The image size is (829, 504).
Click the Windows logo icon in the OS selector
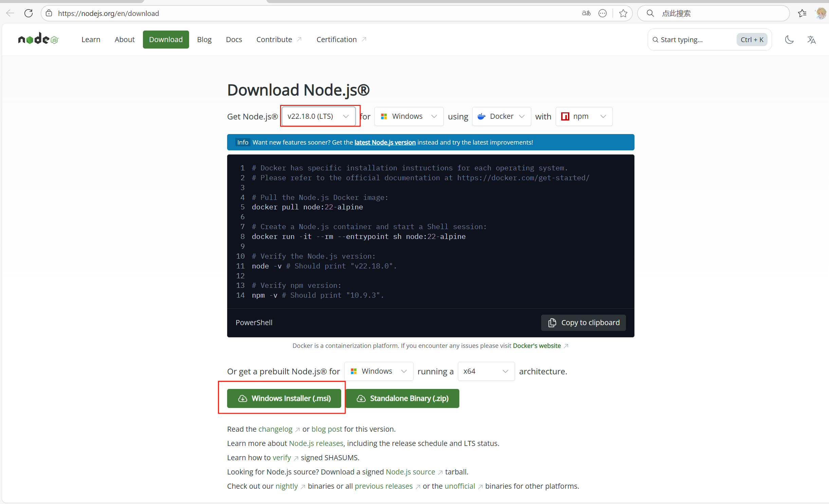[384, 116]
